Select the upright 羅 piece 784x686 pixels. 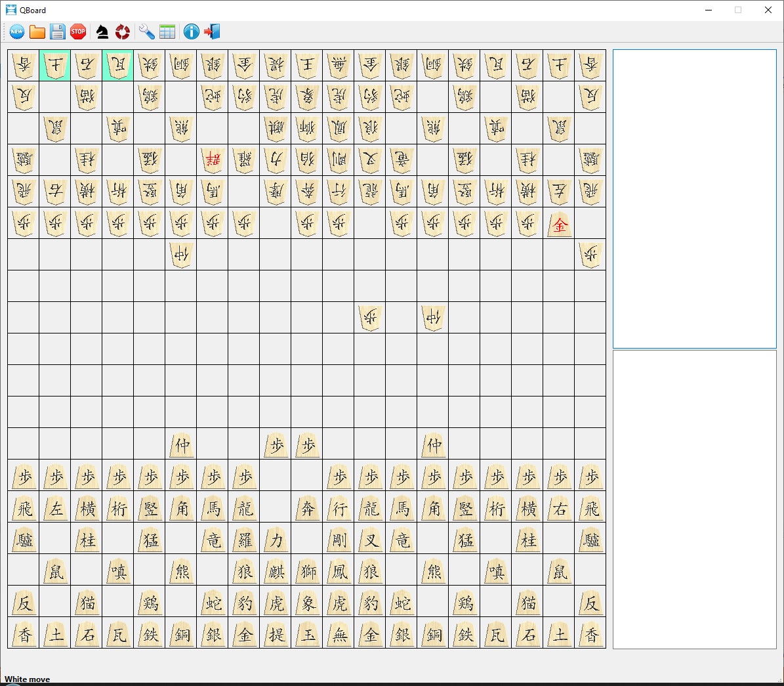(x=244, y=538)
